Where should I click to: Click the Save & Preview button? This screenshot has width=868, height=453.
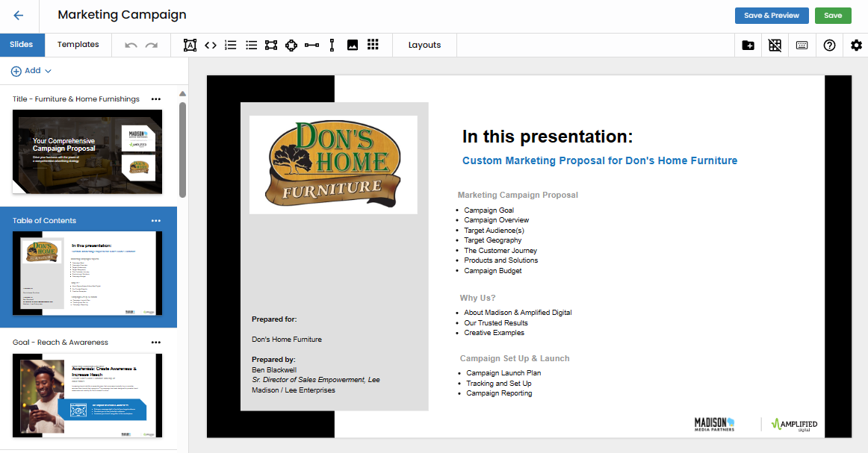point(772,16)
